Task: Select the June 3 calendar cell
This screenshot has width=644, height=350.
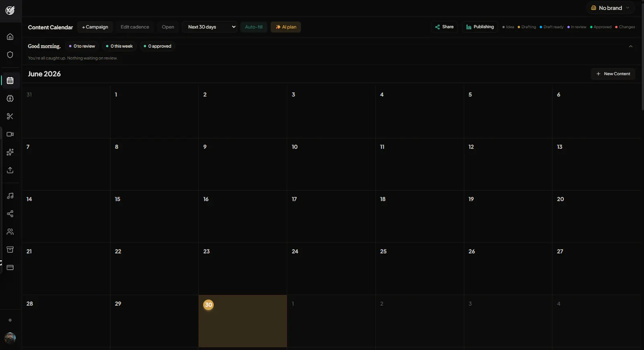Action: coord(331,112)
